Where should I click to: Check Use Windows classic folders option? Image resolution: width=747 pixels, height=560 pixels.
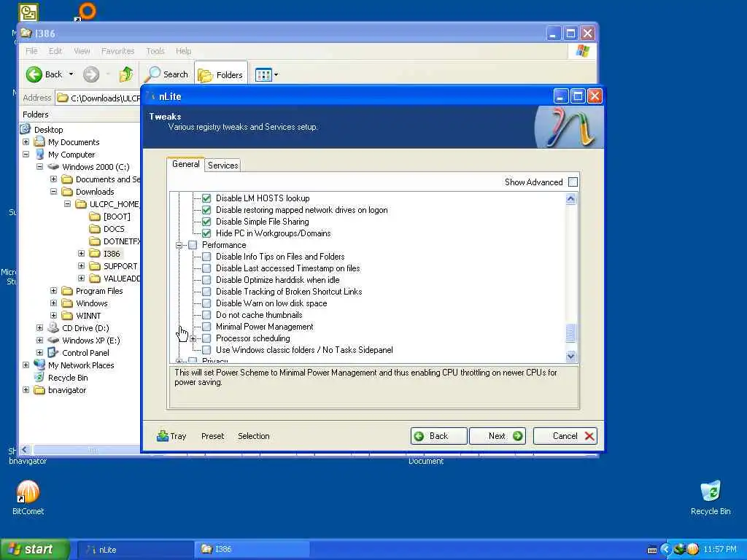coord(206,350)
